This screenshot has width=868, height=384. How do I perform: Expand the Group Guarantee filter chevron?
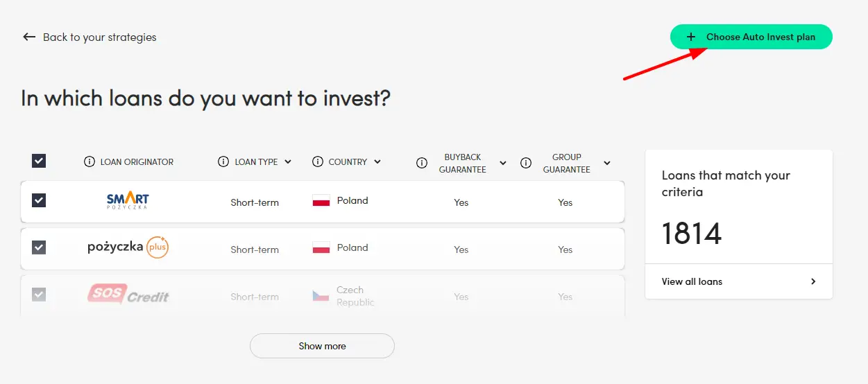[607, 163]
